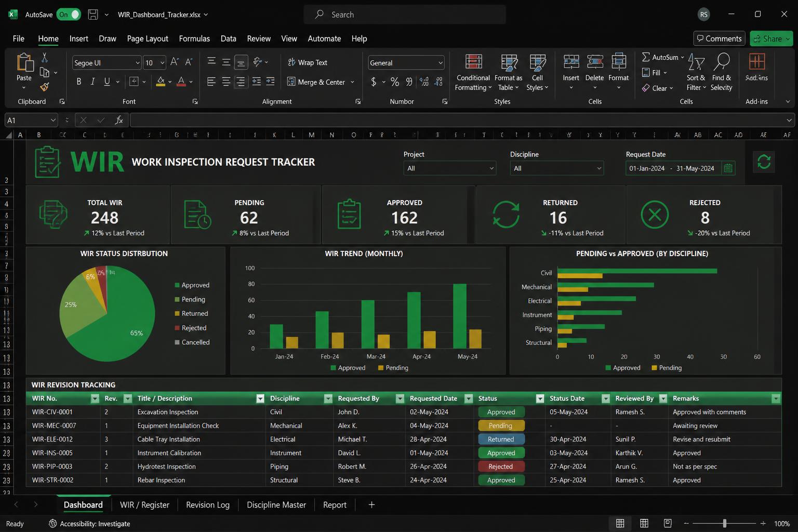Toggle Underline formatting
Image resolution: width=798 pixels, height=532 pixels.
click(107, 82)
